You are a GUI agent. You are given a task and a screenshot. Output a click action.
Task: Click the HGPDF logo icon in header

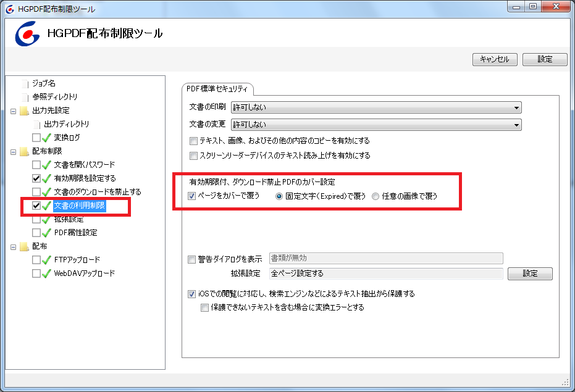[27, 33]
